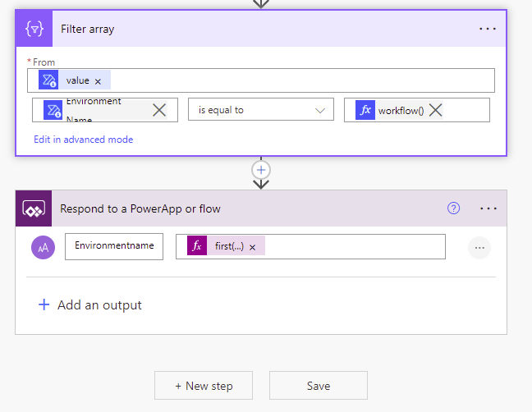Click the output value input field

310,246
